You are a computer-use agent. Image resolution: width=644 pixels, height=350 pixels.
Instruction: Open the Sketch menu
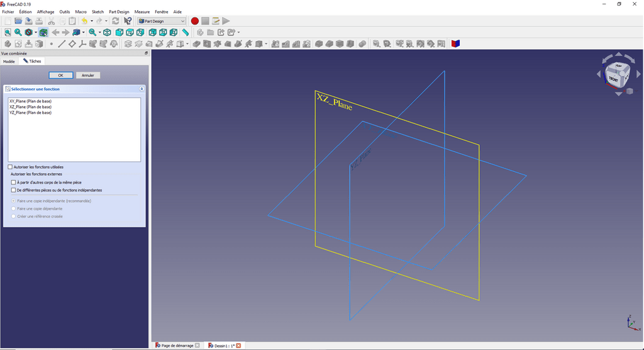(x=97, y=12)
